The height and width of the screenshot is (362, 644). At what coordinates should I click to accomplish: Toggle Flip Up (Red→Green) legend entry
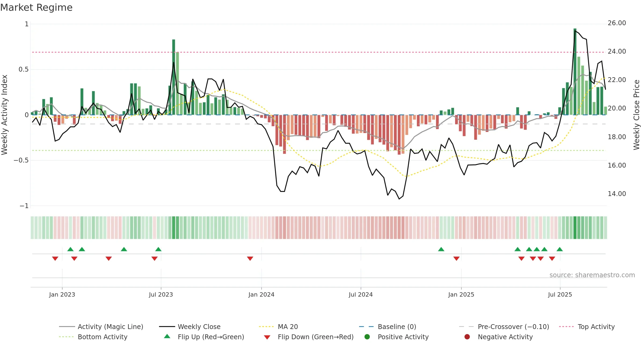tap(204, 337)
